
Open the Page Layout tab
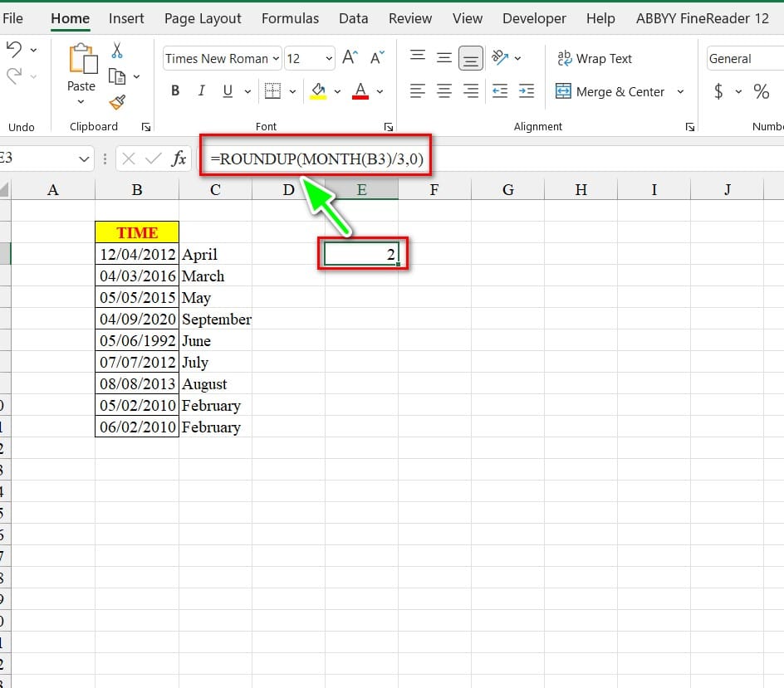[x=203, y=18]
